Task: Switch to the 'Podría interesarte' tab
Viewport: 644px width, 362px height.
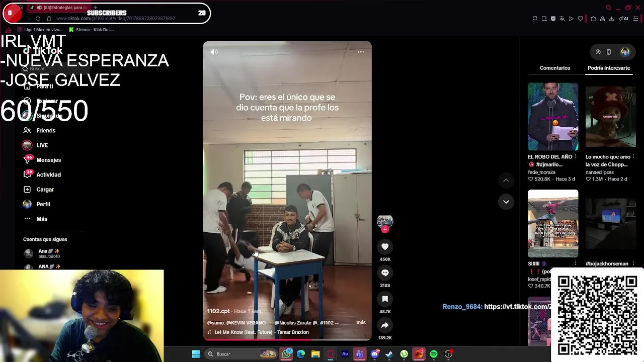Action: 609,68
